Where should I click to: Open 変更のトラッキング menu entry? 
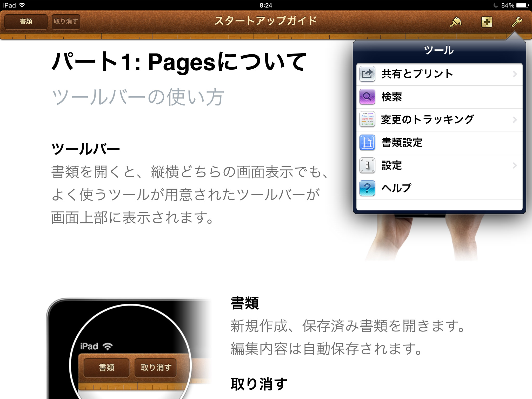coord(439,120)
